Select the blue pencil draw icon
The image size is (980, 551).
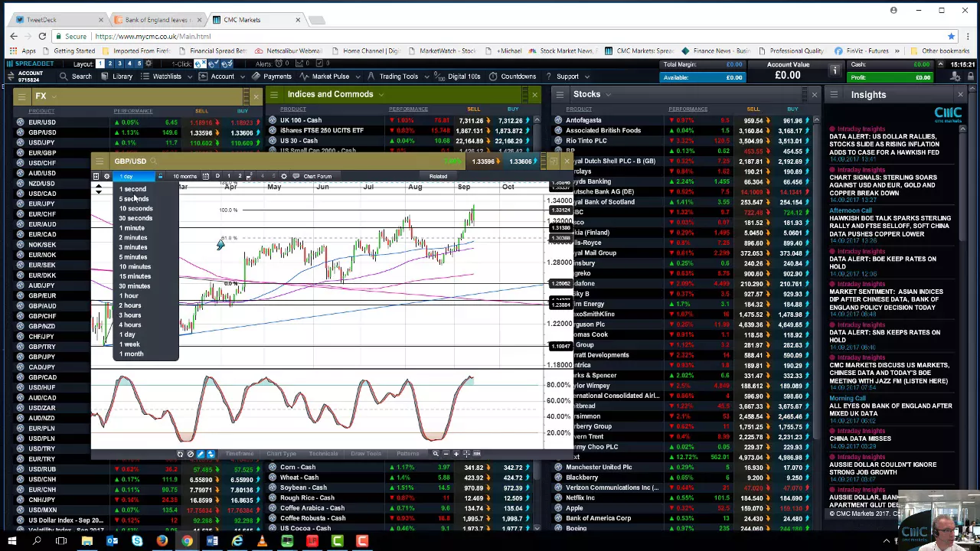(201, 454)
